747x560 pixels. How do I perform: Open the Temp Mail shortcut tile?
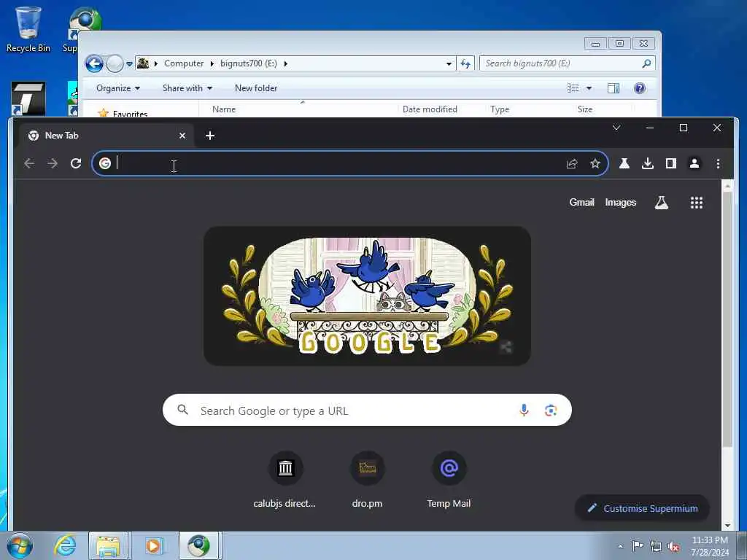449,480
